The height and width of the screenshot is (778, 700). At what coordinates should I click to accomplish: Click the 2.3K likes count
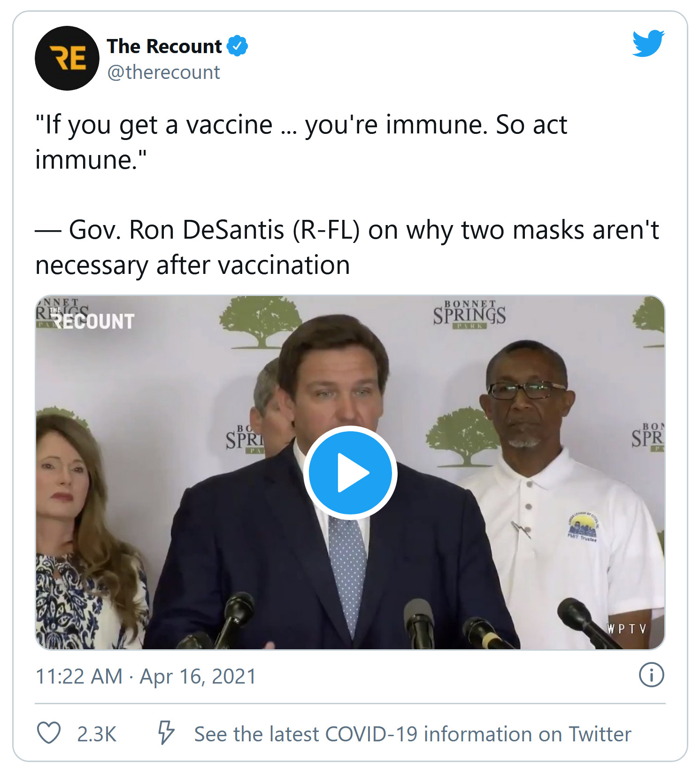pos(97,734)
